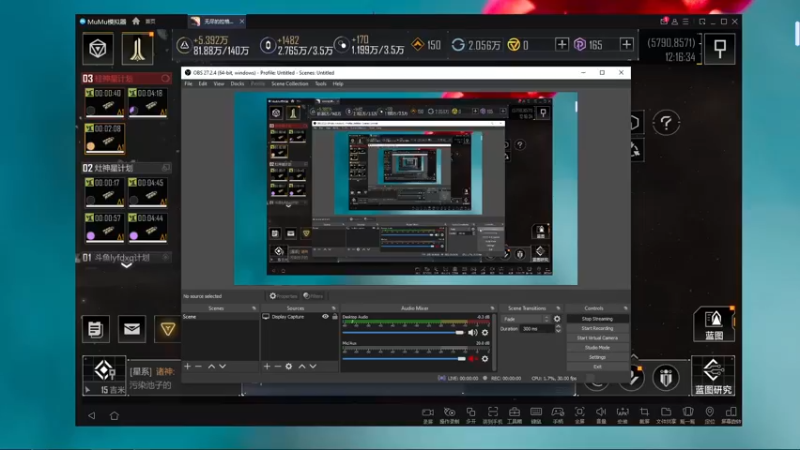This screenshot has height=450, width=800.
Task: Open the trident faction emblem icon
Action: (x=137, y=48)
